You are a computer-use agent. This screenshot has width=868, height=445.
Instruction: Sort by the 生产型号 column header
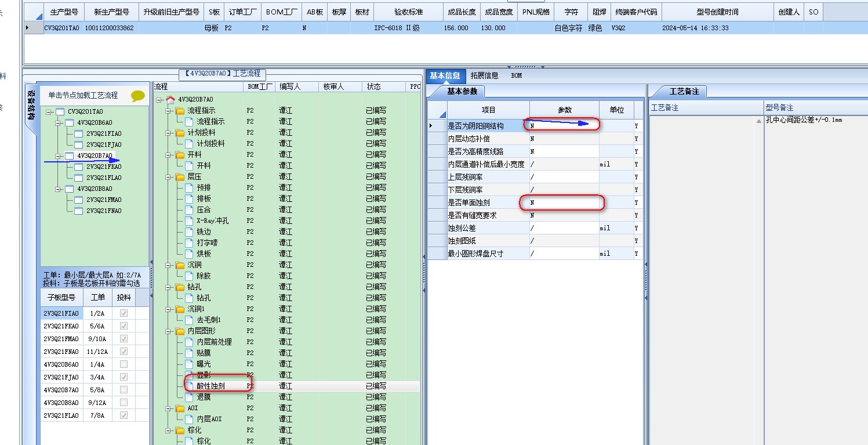[64, 12]
